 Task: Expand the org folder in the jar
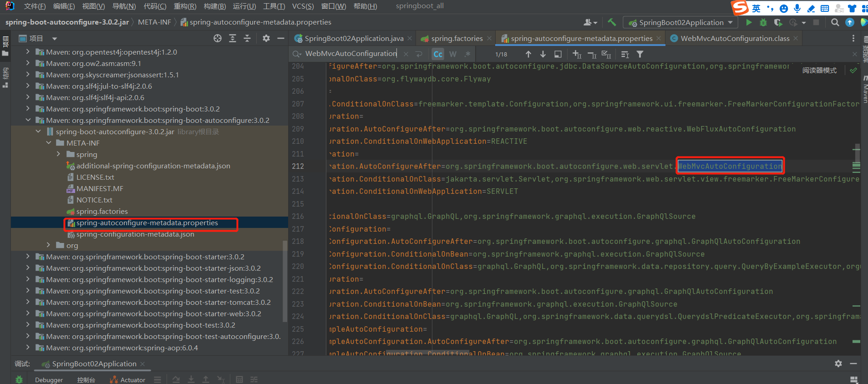click(48, 245)
